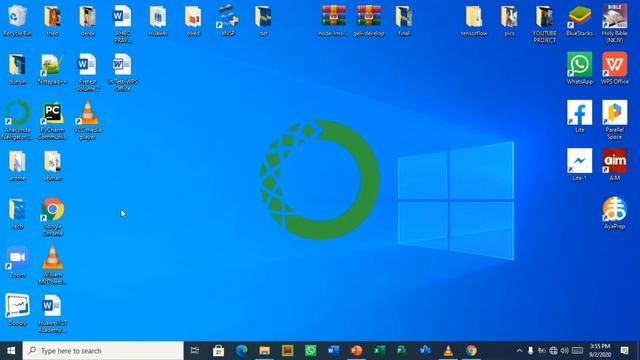Open the network icon in system tray

point(553,351)
